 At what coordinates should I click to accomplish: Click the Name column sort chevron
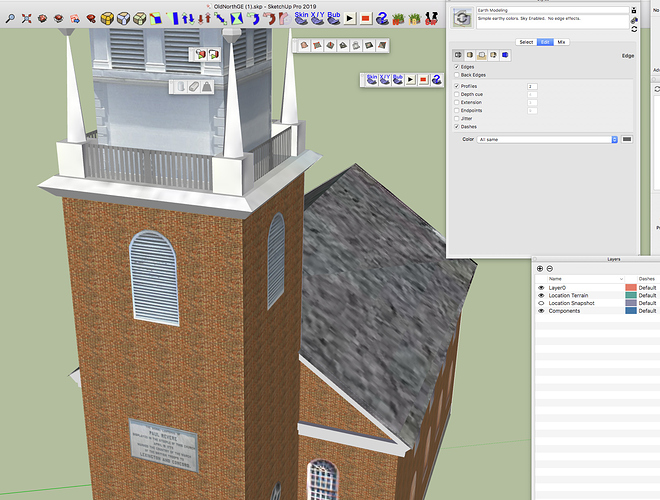[621, 279]
